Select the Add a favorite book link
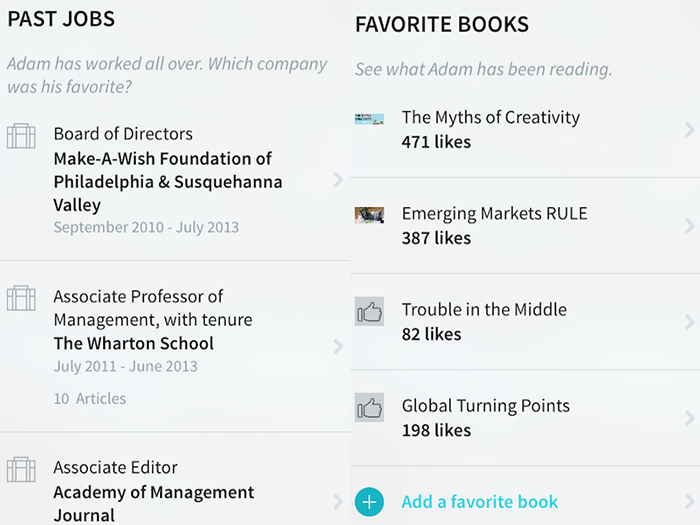 pos(479,502)
